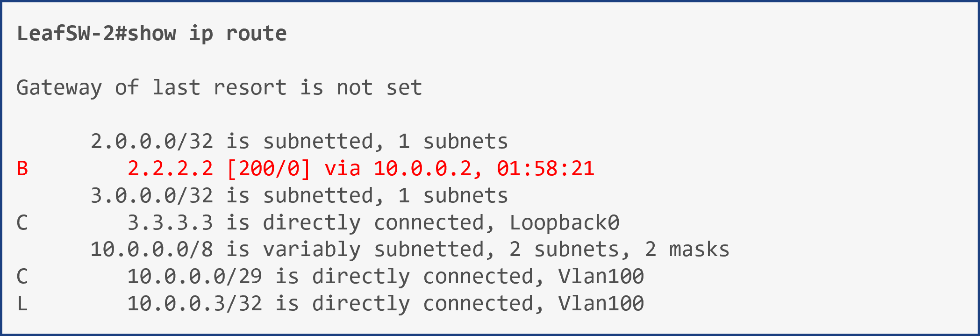Image resolution: width=980 pixels, height=336 pixels.
Task: Click the 10.0.0.3/32 local prefix
Action: [194, 304]
